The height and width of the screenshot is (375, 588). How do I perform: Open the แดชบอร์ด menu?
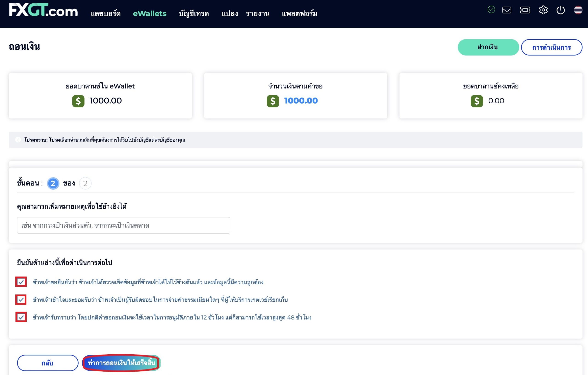point(105,14)
